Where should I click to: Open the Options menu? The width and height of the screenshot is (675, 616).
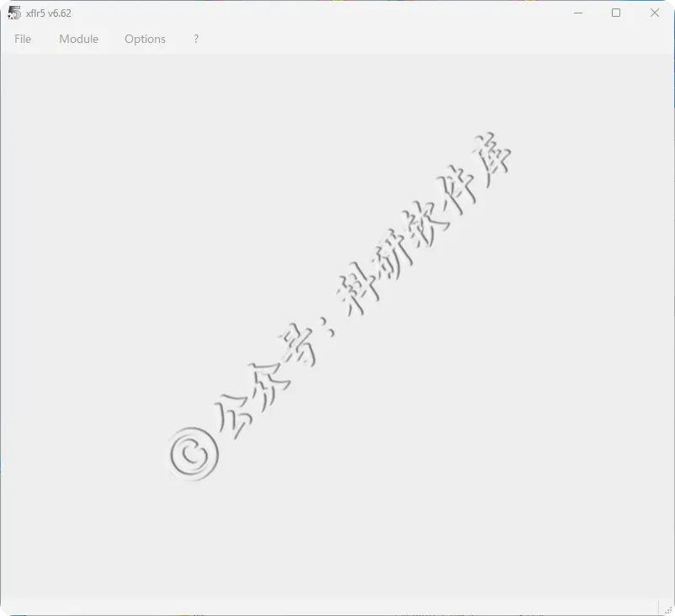coord(145,40)
